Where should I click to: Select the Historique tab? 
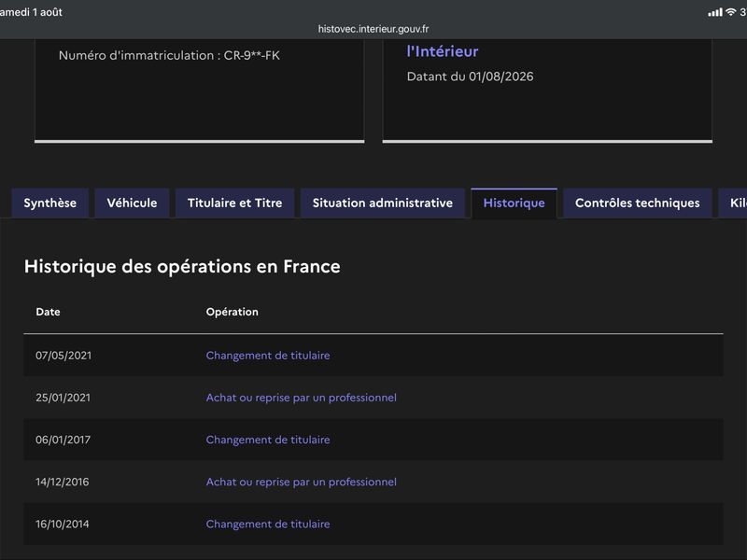tap(514, 203)
